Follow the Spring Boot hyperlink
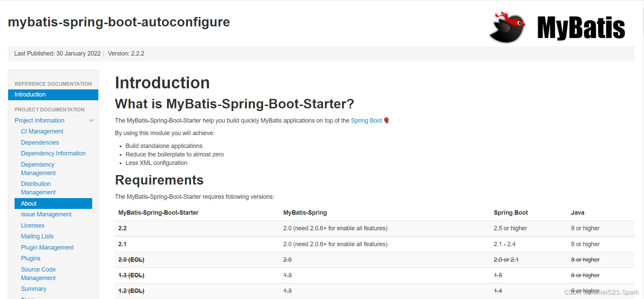The height and width of the screenshot is (299, 644). (x=366, y=121)
